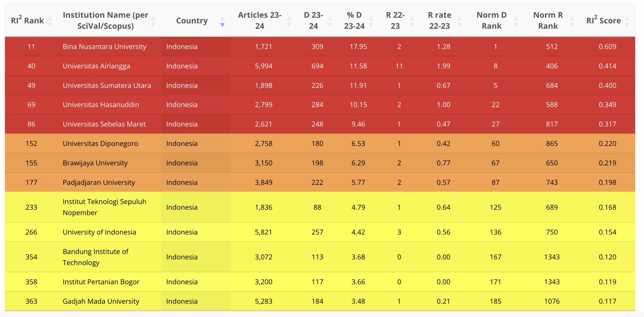Viewport: 644px width, 317px height.
Task: Click the Norm D Rank header label
Action: click(492, 21)
